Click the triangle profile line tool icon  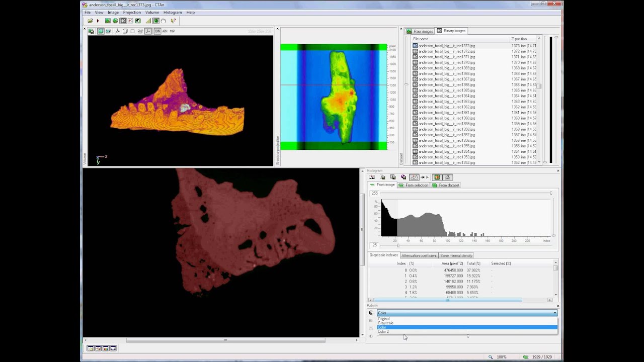click(148, 21)
